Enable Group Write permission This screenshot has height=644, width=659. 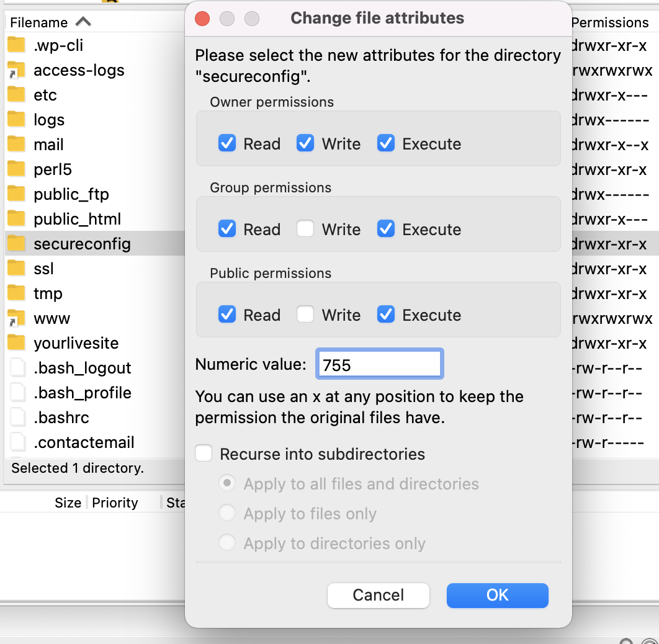pyautogui.click(x=305, y=229)
